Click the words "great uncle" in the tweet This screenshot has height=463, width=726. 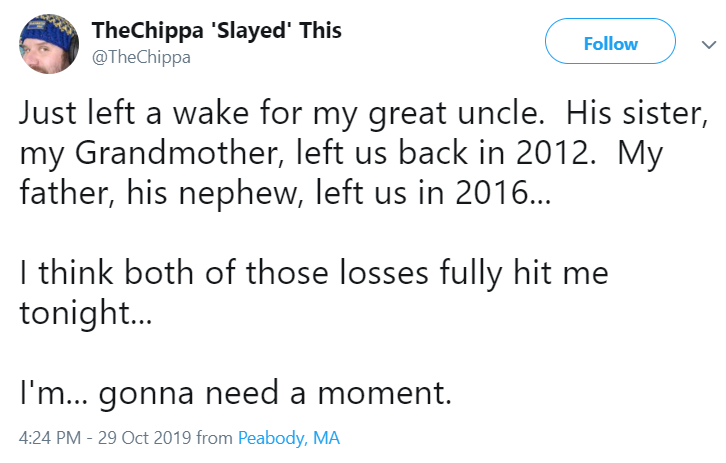coord(456,114)
